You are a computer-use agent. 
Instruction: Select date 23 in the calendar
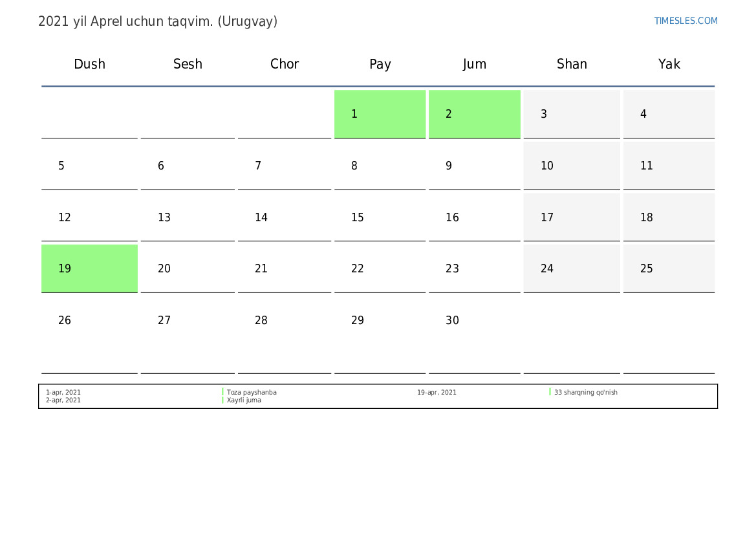click(x=475, y=268)
